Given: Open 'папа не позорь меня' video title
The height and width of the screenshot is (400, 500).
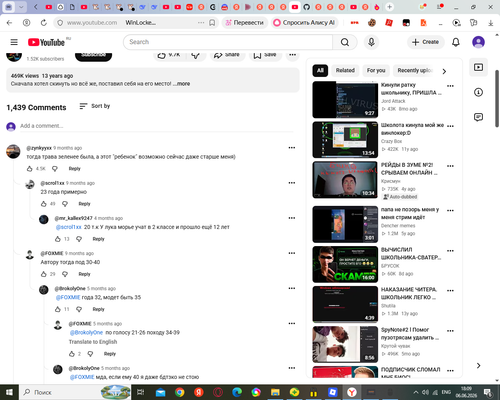Looking at the screenshot, I should (410, 213).
